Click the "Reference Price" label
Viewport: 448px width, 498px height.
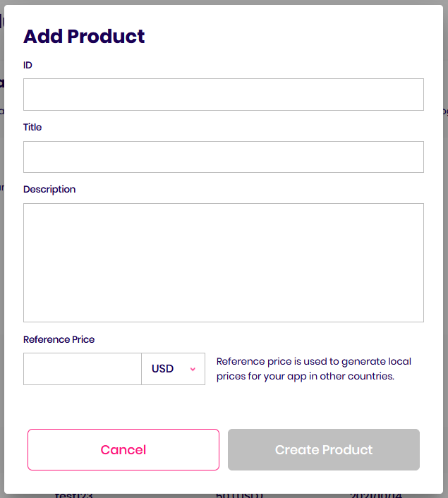tap(59, 339)
